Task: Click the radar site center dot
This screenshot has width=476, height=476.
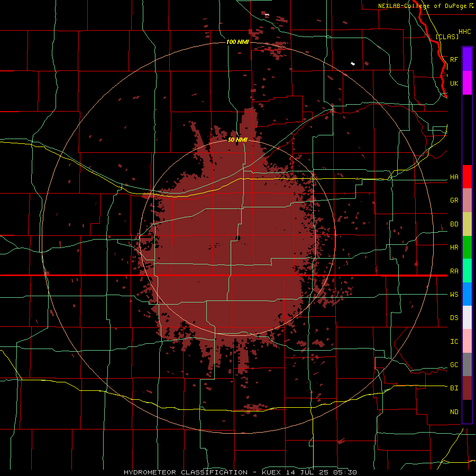Action: (x=239, y=239)
